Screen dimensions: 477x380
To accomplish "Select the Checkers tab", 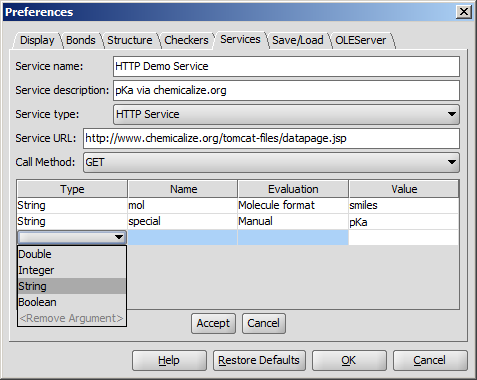I will click(186, 40).
